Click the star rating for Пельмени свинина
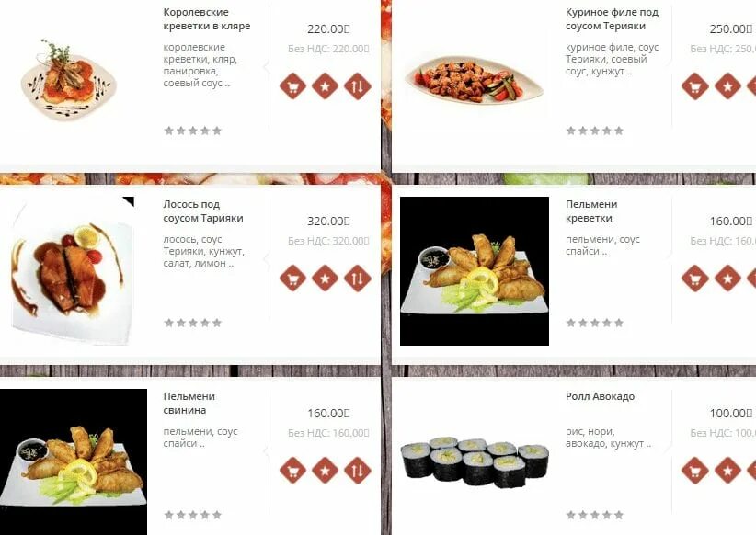756x535 pixels. coord(193,515)
